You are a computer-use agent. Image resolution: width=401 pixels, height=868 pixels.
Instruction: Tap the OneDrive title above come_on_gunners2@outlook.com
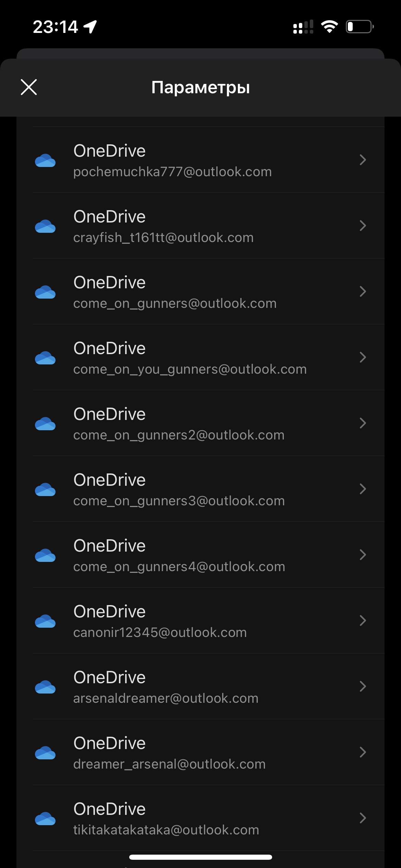point(110,414)
